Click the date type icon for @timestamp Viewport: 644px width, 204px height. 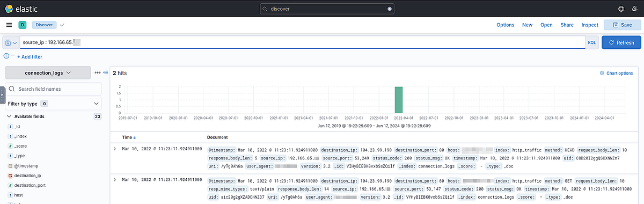(10, 166)
